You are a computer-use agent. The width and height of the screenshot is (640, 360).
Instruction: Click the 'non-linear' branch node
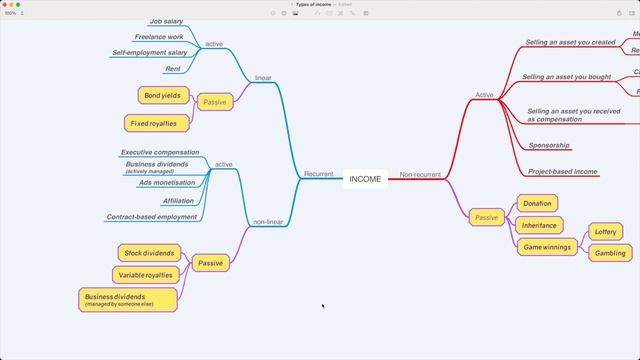point(268,222)
